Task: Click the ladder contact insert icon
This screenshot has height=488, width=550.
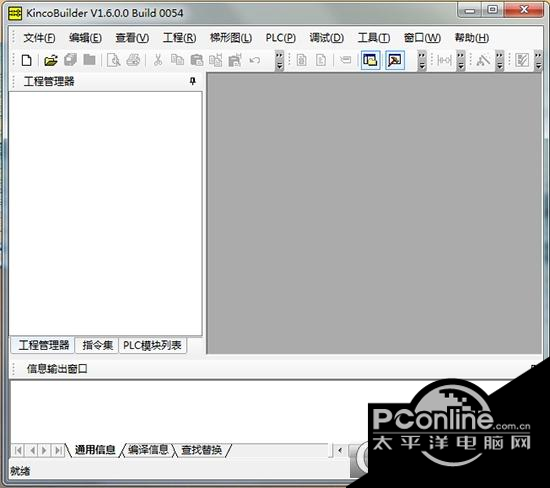Action: point(444,60)
